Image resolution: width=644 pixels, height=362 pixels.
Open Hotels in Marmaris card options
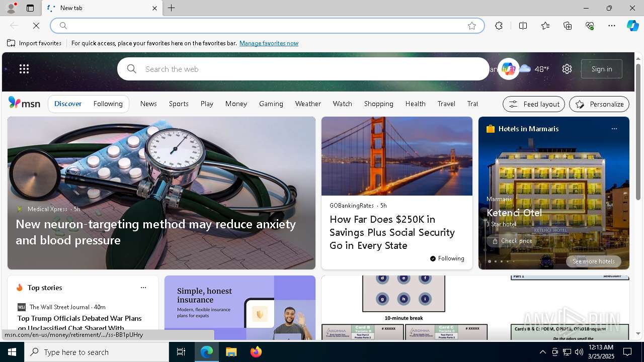tap(614, 129)
